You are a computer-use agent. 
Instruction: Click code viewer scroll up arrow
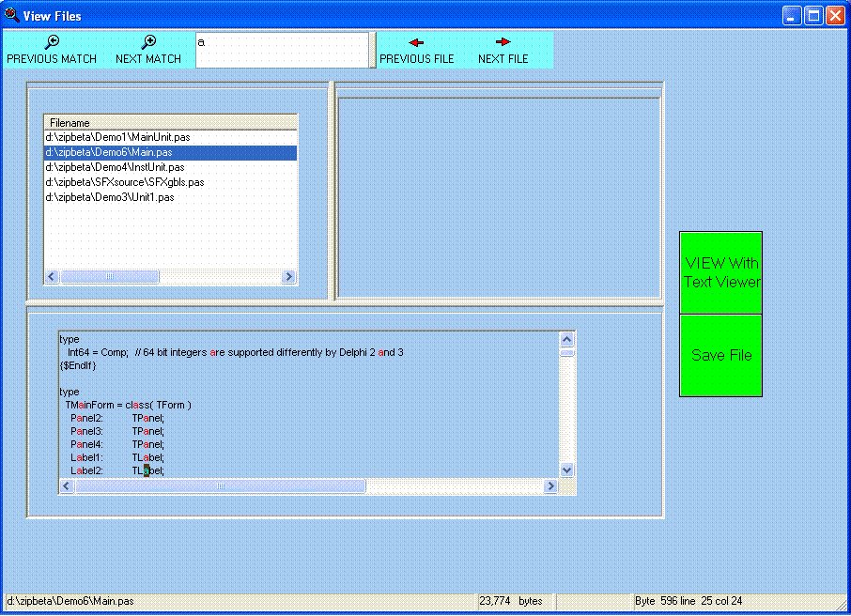566,340
